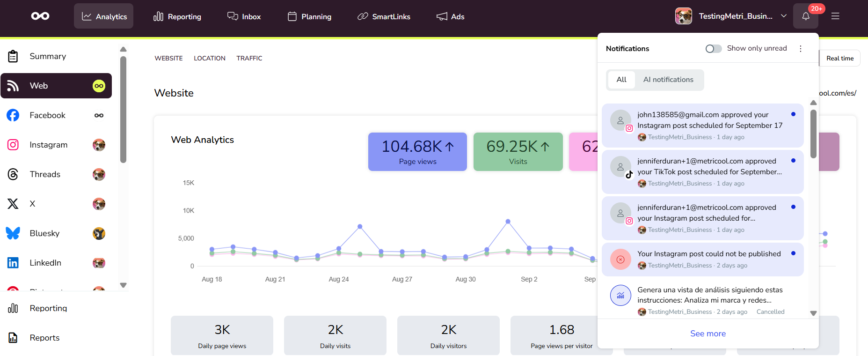Click the infinity badge beside Facebook
Screen dimensions: 868x356
click(x=99, y=115)
